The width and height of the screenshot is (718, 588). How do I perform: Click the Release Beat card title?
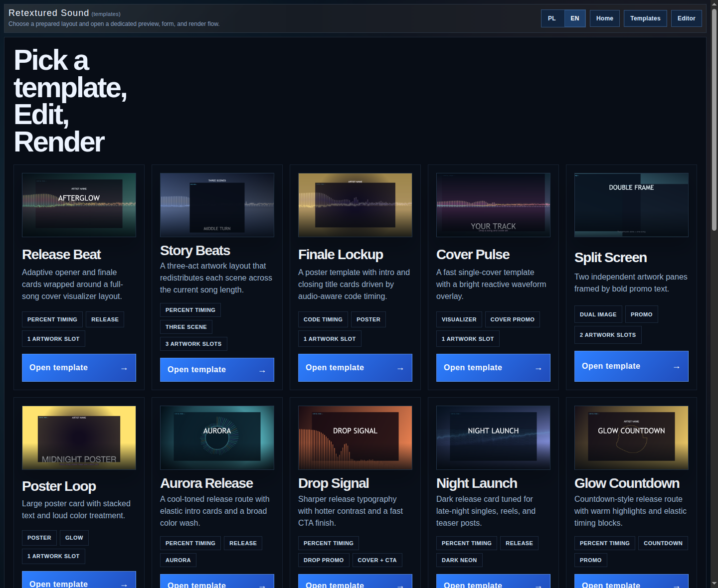coord(61,255)
